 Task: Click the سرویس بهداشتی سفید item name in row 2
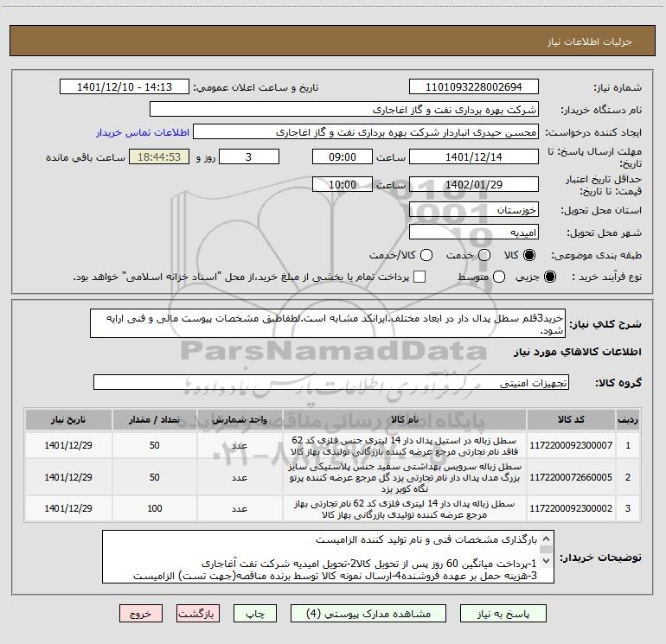[x=405, y=477]
